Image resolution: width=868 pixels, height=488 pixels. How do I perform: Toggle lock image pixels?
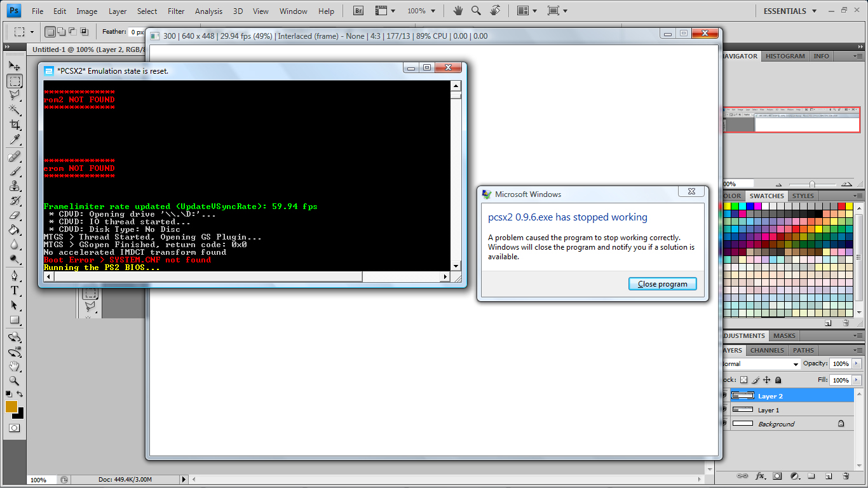point(756,380)
